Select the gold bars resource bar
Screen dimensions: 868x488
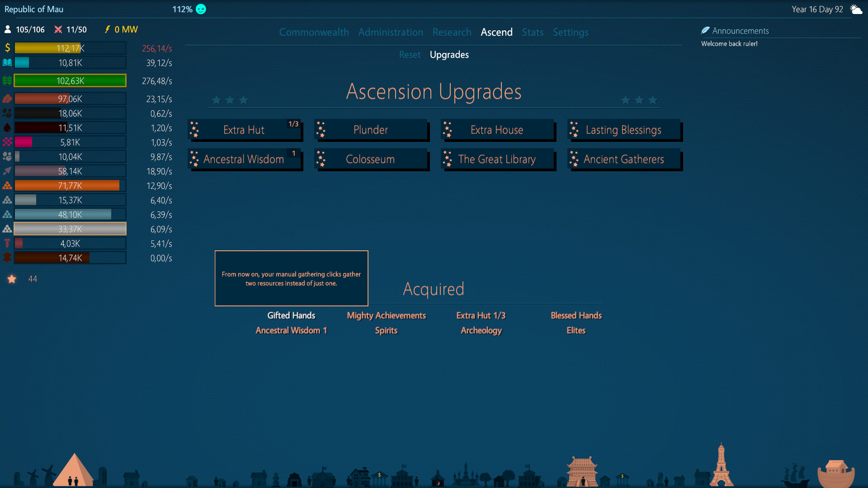(70, 185)
